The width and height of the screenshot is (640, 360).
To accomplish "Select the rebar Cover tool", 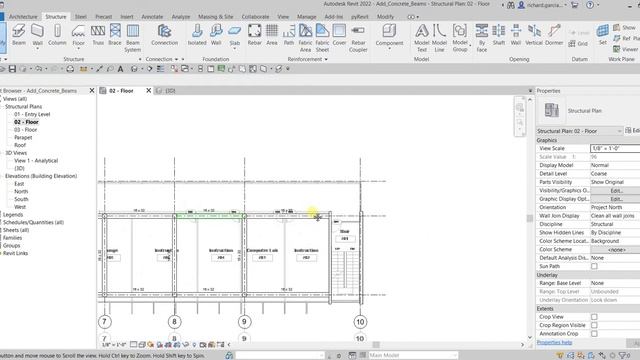I will pos(339,35).
